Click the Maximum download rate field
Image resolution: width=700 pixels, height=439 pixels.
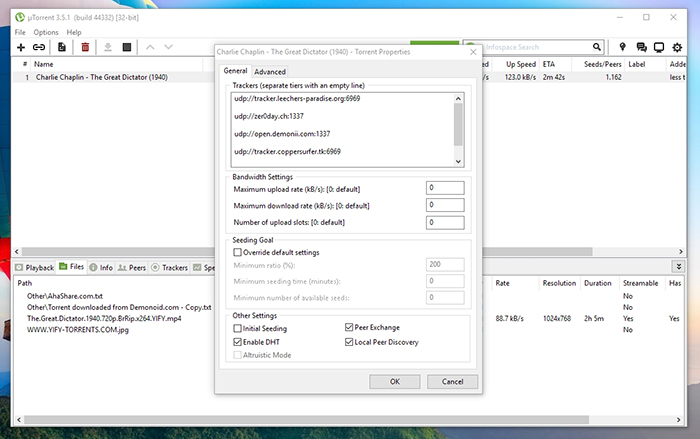tap(445, 205)
